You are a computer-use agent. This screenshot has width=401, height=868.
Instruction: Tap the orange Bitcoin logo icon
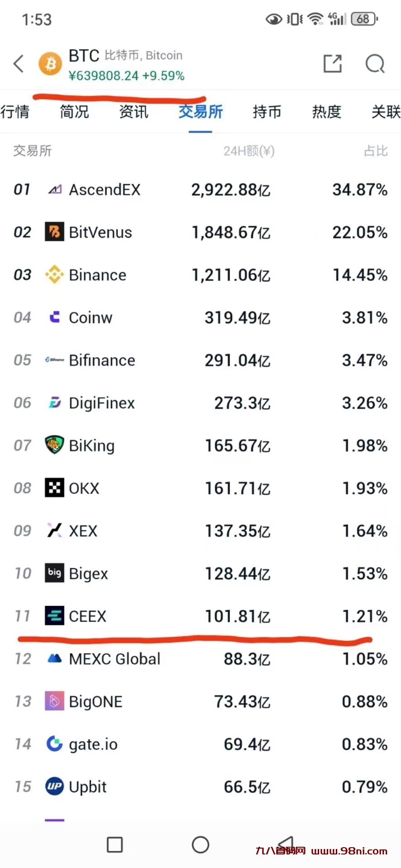coord(50,64)
